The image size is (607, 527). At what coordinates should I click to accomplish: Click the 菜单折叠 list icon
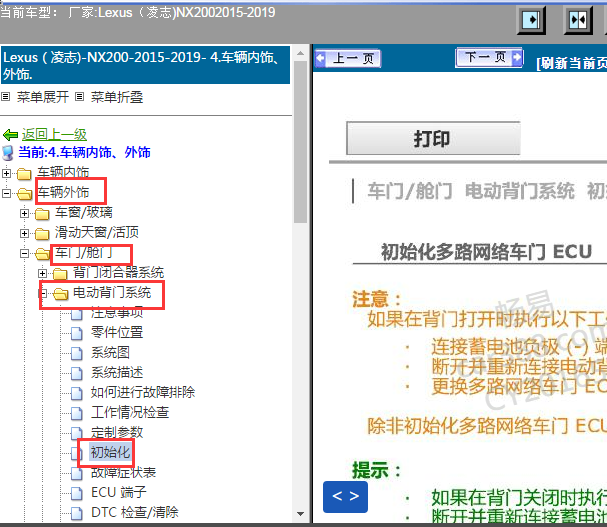(x=79, y=96)
